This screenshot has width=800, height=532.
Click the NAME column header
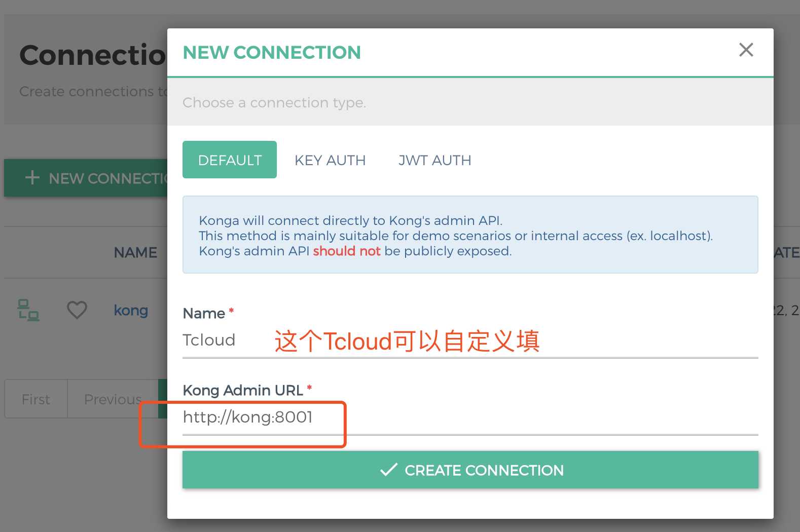coord(135,252)
